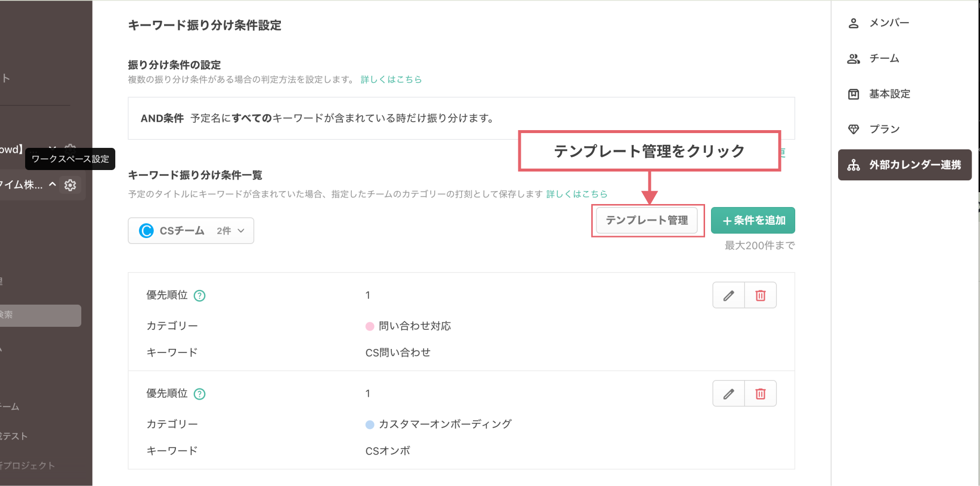Click the CSチーム blue C icon
The height and width of the screenshot is (486, 980).
pyautogui.click(x=146, y=231)
